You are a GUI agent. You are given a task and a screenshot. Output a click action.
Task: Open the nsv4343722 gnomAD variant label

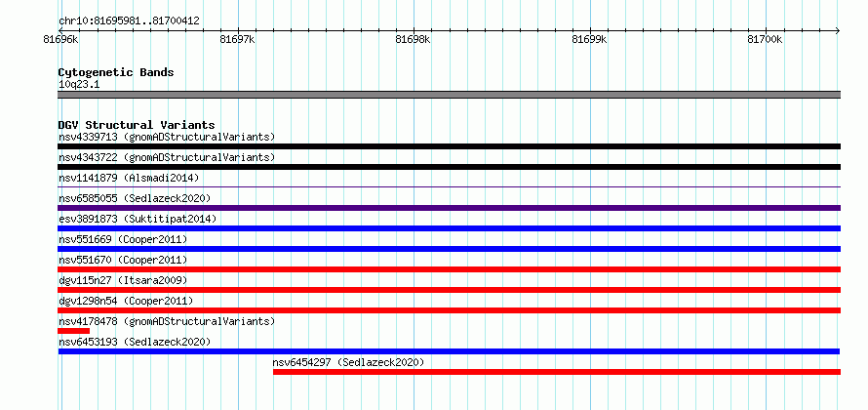point(167,157)
